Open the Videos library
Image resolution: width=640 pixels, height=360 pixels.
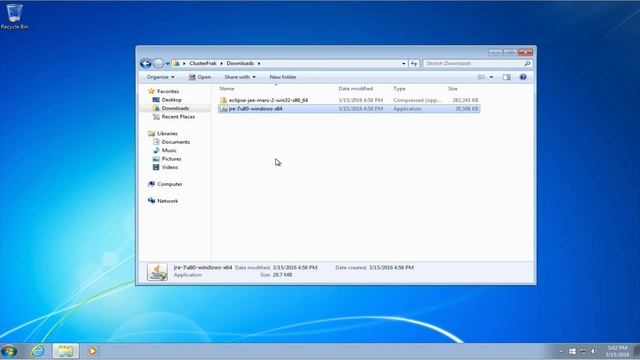(165, 167)
